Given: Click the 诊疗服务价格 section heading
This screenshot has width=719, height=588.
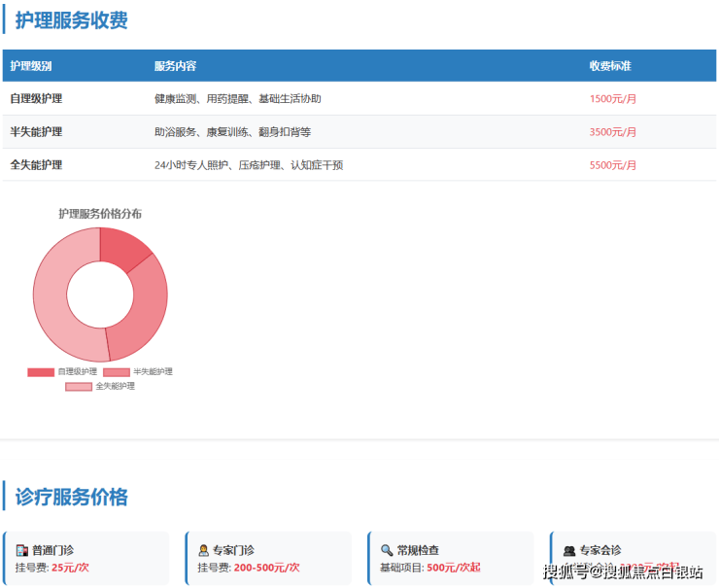Looking at the screenshot, I should [x=71, y=497].
